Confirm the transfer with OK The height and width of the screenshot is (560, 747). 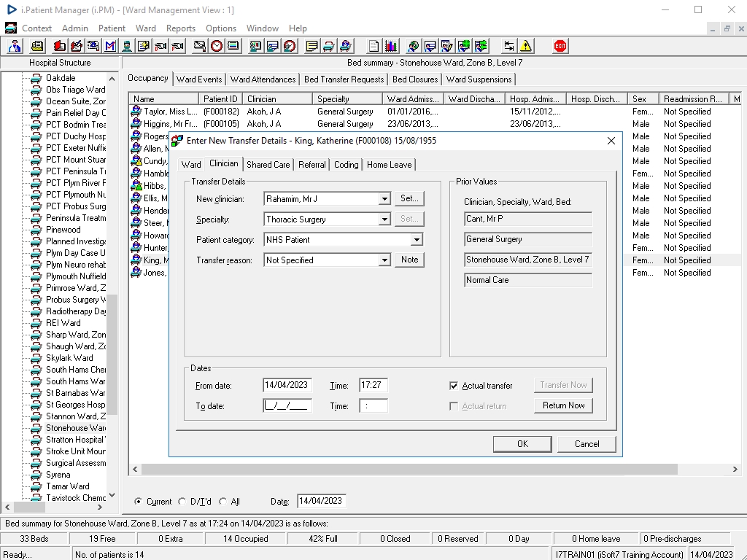[522, 444]
